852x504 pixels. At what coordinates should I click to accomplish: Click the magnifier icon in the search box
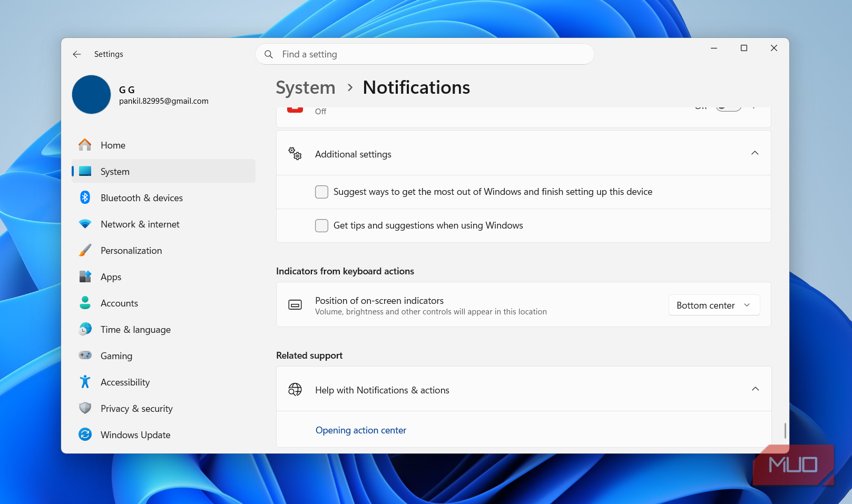[269, 54]
